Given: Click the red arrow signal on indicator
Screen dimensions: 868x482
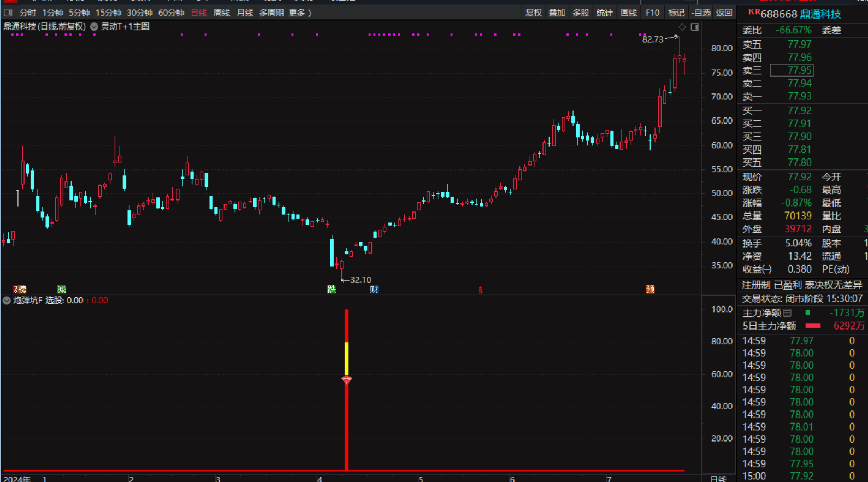Looking at the screenshot, I should (346, 379).
